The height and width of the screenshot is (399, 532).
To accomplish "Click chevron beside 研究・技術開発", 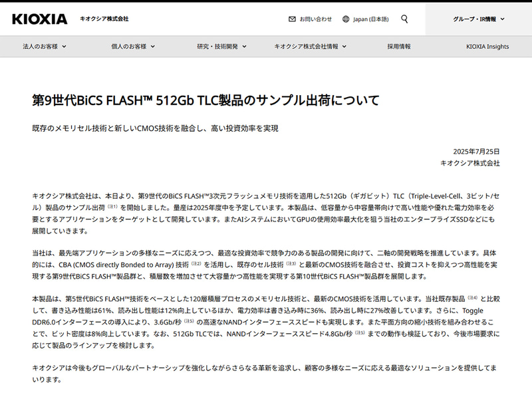I will click(x=244, y=47).
